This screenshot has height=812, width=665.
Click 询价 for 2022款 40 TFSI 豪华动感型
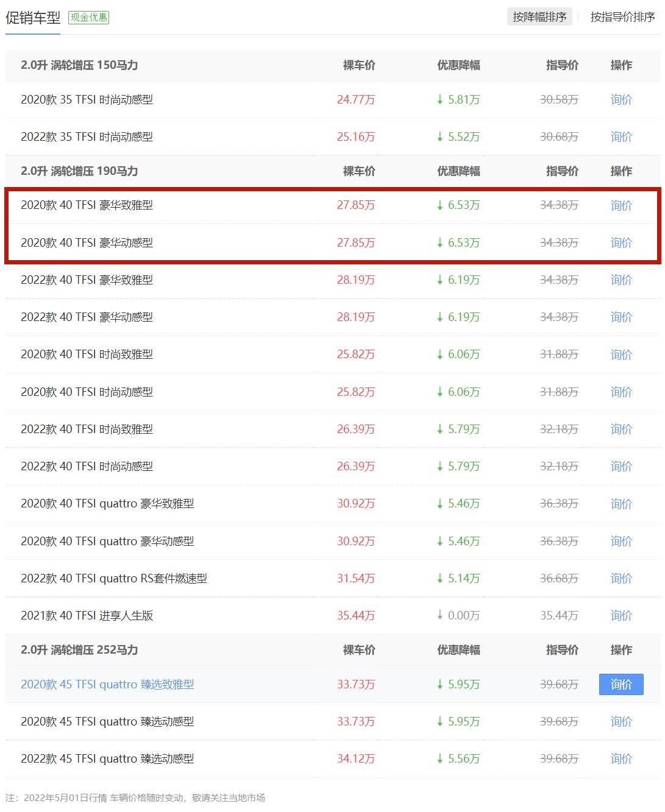tap(621, 317)
